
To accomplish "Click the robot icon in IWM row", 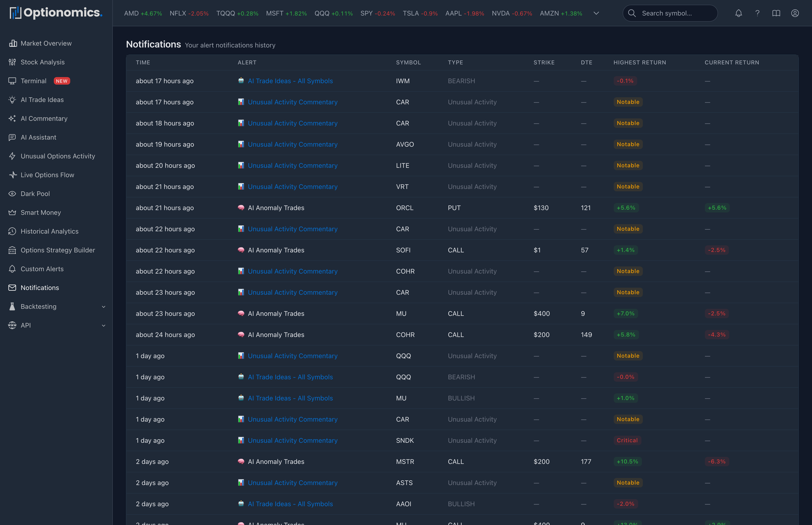I will [x=241, y=81].
